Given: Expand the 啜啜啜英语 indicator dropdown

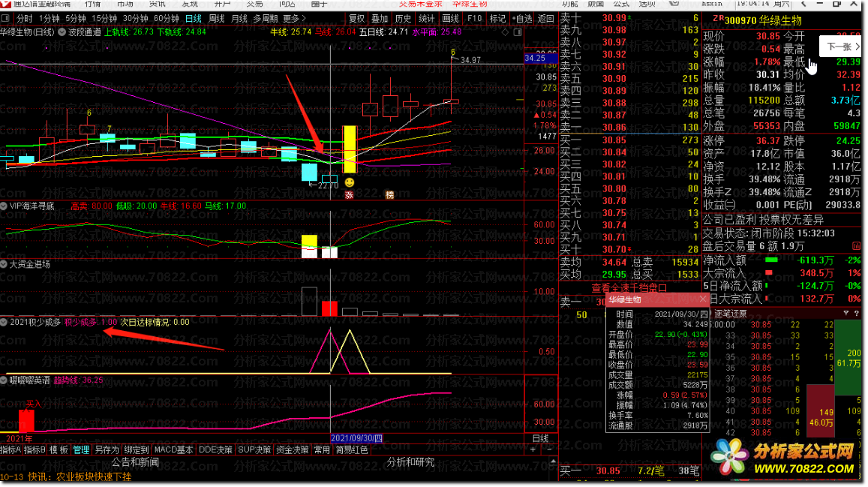Looking at the screenshot, I should tap(4, 380).
